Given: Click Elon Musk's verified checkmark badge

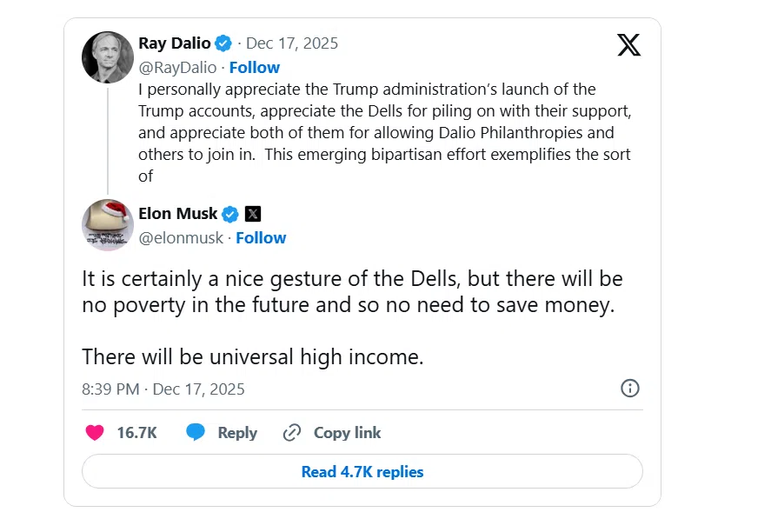Looking at the screenshot, I should click(230, 214).
